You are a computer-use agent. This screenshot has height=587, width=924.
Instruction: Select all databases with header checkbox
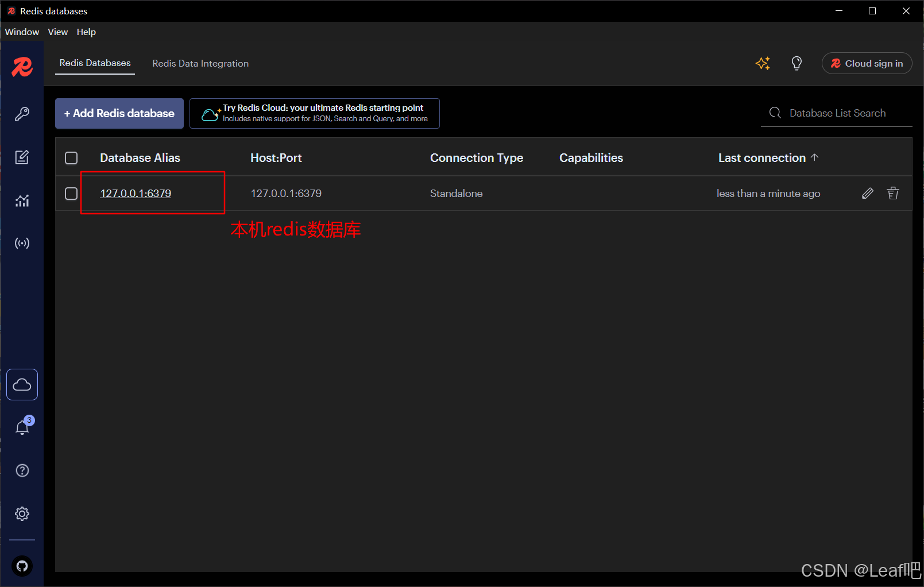click(x=71, y=158)
